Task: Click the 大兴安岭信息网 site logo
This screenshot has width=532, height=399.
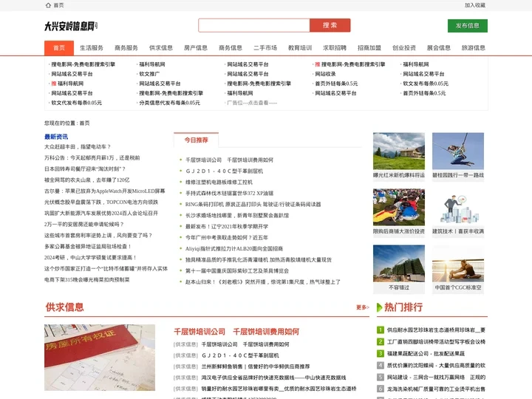Action: pyautogui.click(x=71, y=26)
